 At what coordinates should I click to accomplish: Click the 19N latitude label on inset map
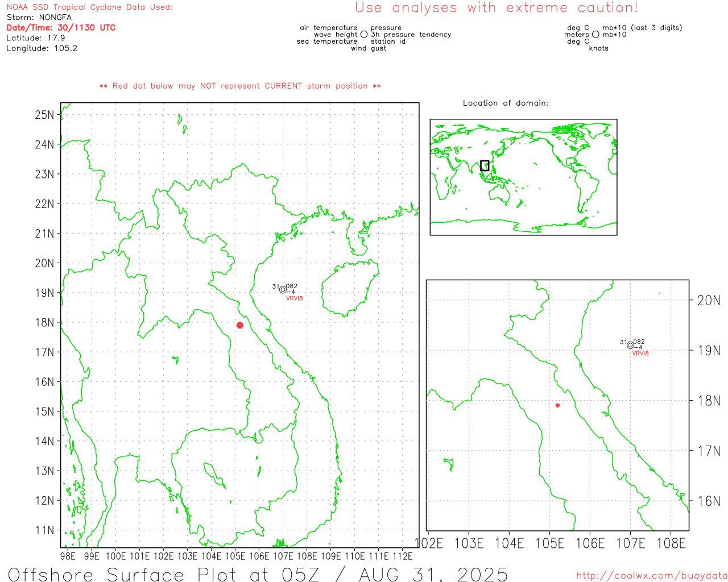point(709,351)
